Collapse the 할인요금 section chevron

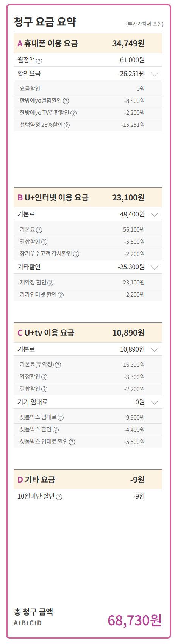coord(155,74)
